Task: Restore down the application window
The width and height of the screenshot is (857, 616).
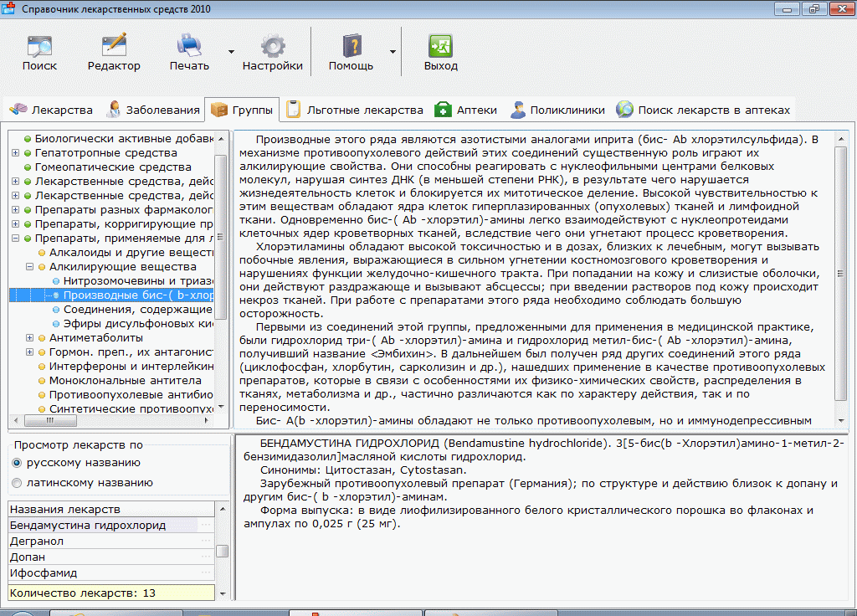Action: (x=814, y=8)
